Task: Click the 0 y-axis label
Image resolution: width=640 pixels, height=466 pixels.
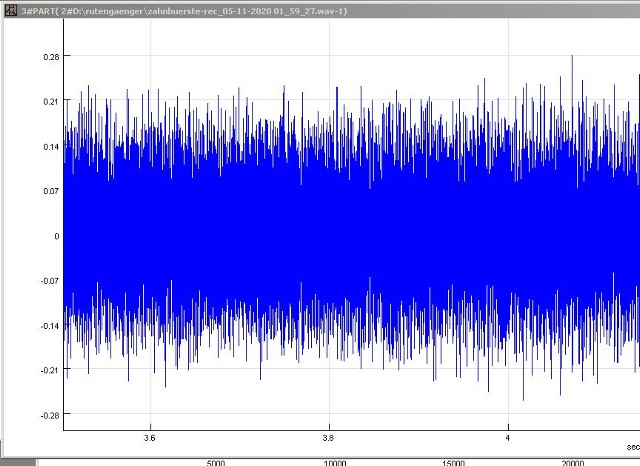Action: [57, 236]
